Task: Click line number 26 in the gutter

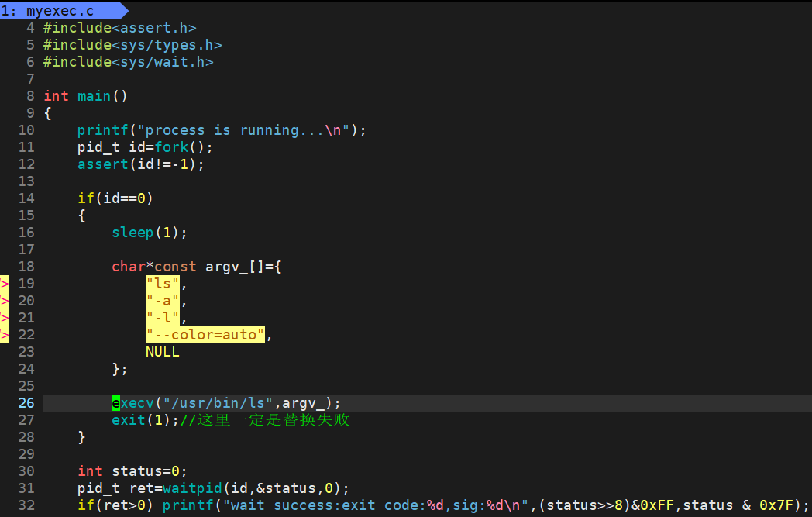Action: click(26, 402)
